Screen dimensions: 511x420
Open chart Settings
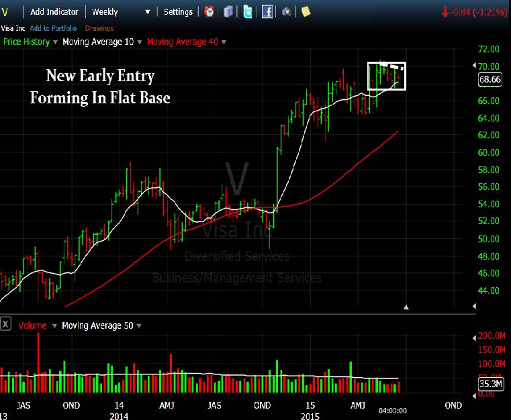[178, 12]
